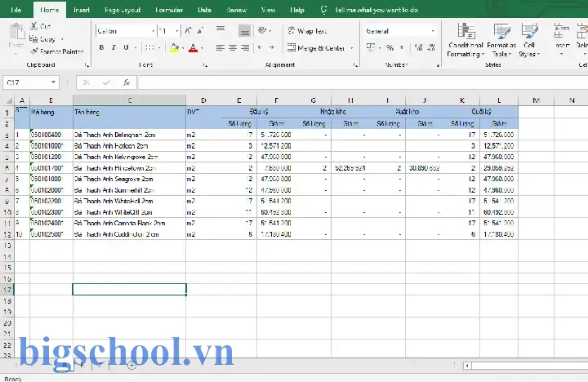This screenshot has width=588, height=382.
Task: Click the Top Align icon
Action: [x=220, y=29]
